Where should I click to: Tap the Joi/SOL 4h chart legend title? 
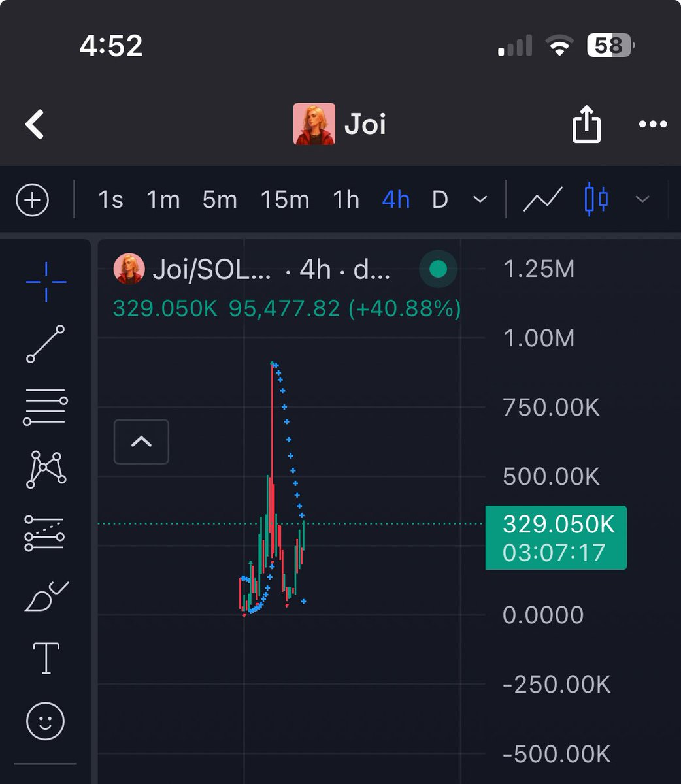pos(271,269)
